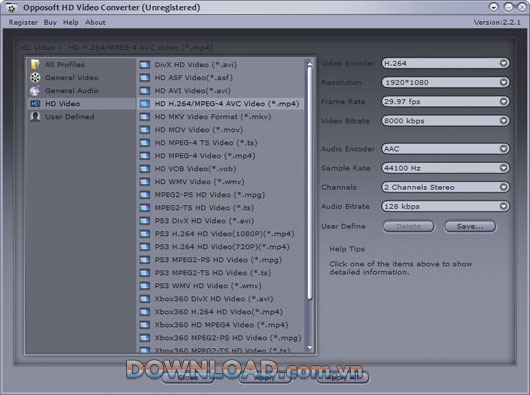
Task: Select Xbox360 HD MPEG4 Video (*.mp4) profile
Action: coord(220,325)
